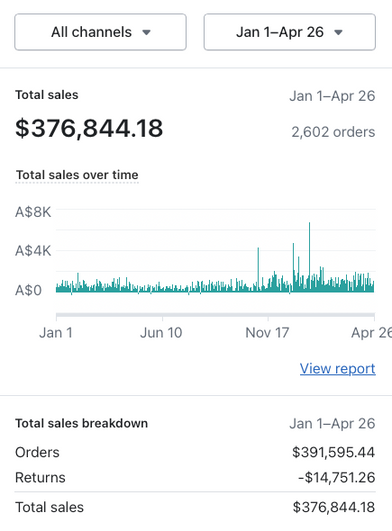Image resolution: width=392 pixels, height=531 pixels.
Task: Click the caret arrow beside Jan 1–Apr 26
Action: pos(338,33)
